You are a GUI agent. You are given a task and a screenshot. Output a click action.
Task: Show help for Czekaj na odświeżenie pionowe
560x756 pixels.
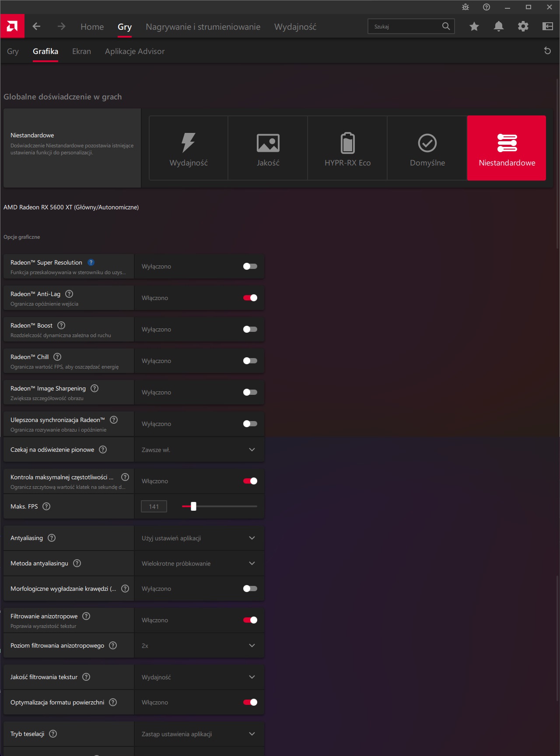(103, 449)
